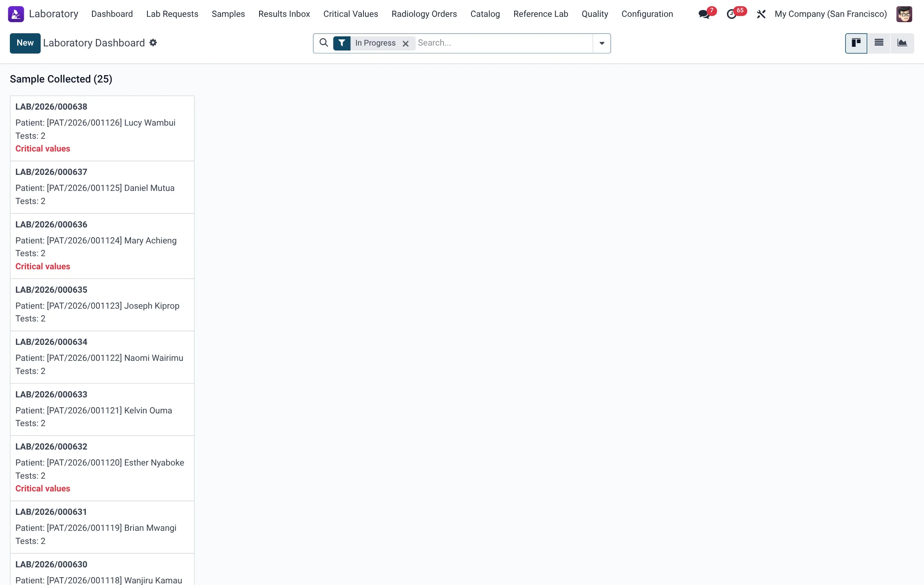This screenshot has width=924, height=585.
Task: Open card LAB/2026/000637
Action: tap(102, 187)
